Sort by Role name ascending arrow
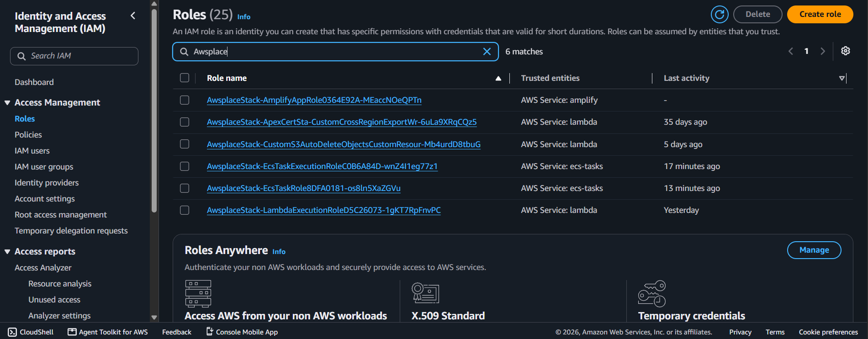The image size is (868, 339). (x=498, y=79)
